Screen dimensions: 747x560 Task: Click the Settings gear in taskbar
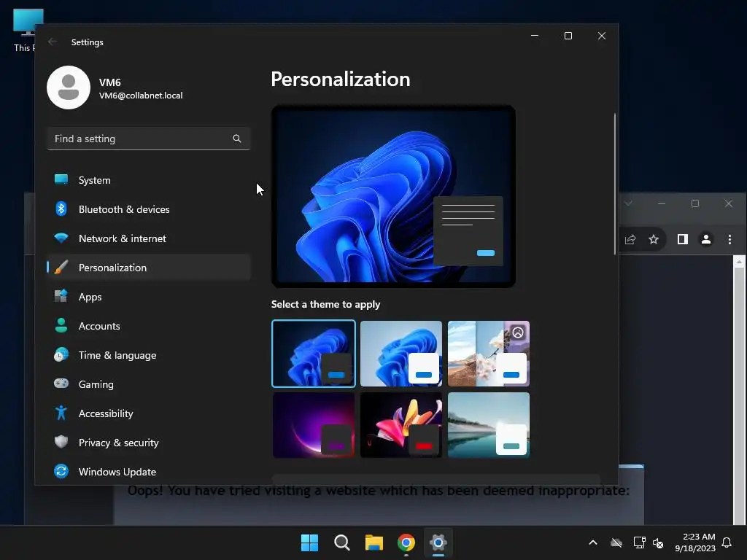click(x=438, y=542)
